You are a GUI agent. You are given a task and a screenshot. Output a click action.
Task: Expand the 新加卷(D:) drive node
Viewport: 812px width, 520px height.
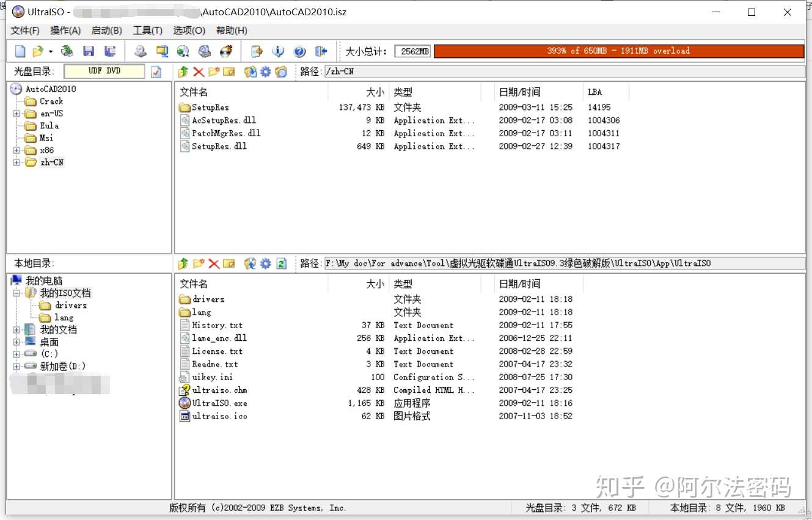(x=16, y=367)
